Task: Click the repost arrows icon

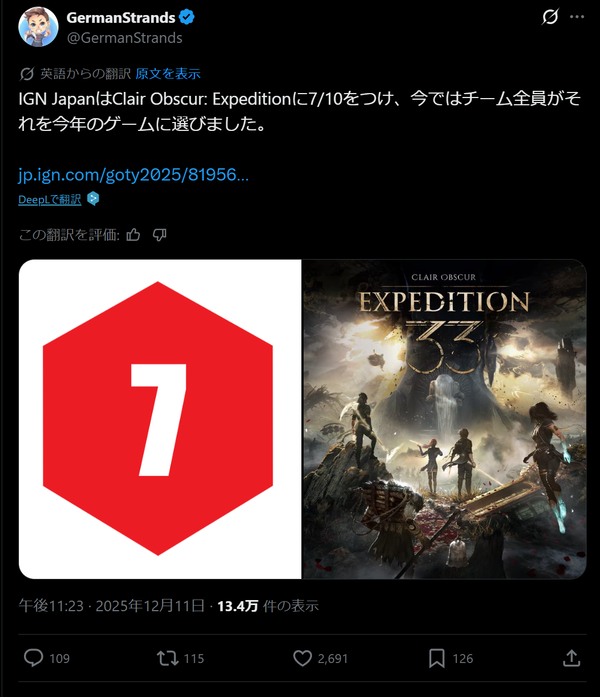Action: [x=168, y=658]
